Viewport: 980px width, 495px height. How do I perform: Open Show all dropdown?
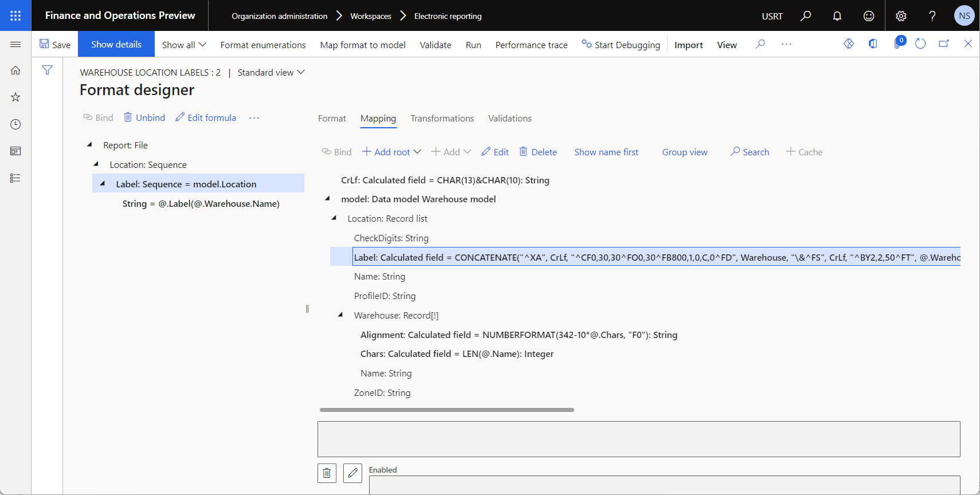(184, 45)
